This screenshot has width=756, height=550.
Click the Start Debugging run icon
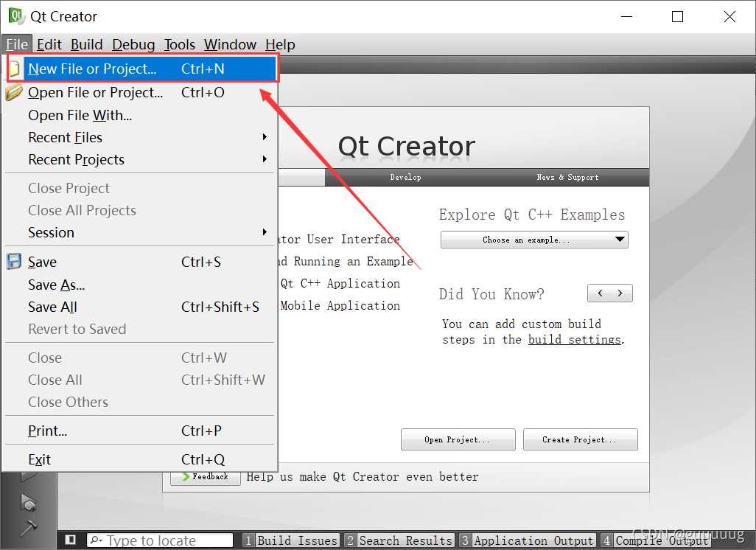pos(29,503)
